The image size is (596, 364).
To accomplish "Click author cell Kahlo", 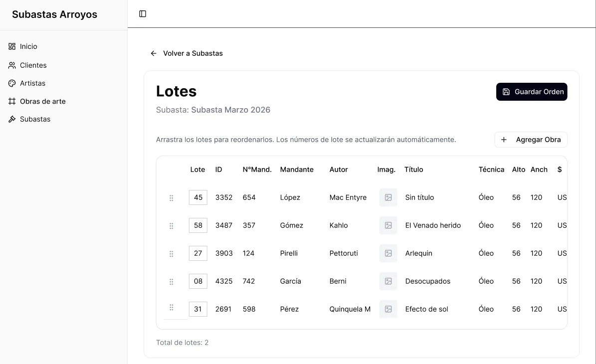I will click(339, 225).
